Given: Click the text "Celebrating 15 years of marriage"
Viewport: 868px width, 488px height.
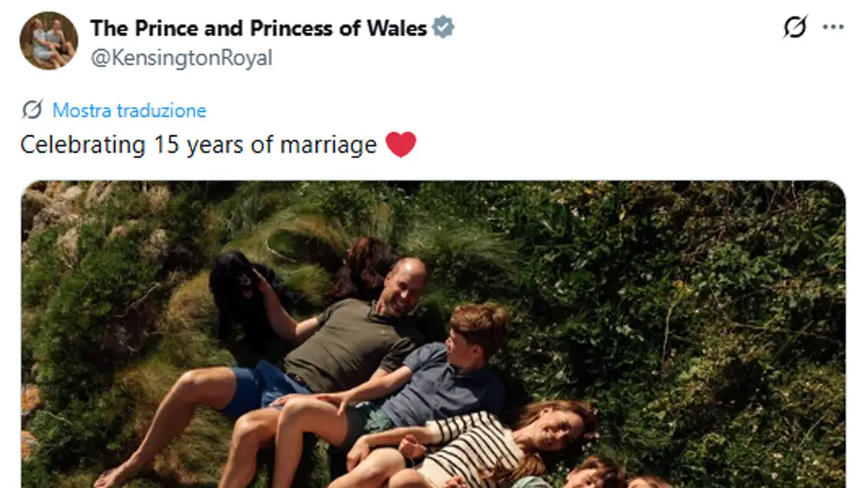Looking at the screenshot, I should (198, 144).
